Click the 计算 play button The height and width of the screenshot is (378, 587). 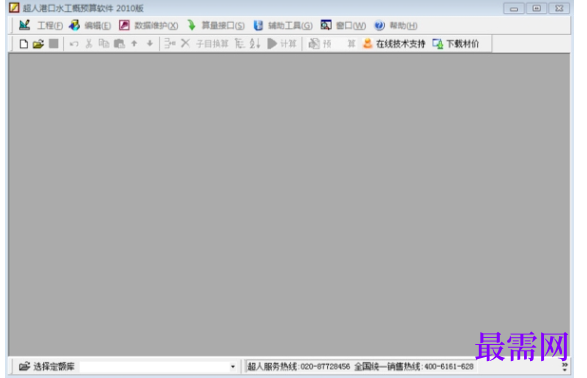(x=282, y=44)
